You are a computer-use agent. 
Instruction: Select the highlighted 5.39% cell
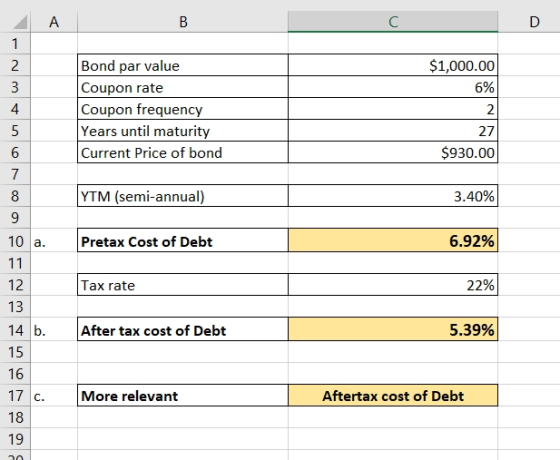coord(393,329)
